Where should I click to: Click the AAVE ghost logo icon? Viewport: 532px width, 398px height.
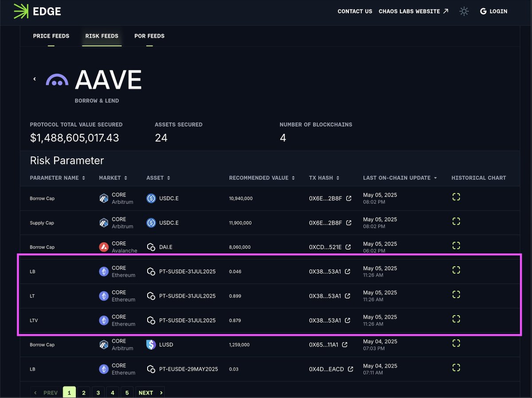(x=57, y=80)
